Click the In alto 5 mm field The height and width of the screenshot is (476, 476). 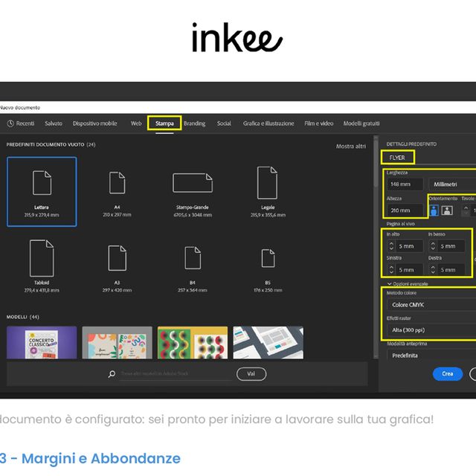point(410,246)
